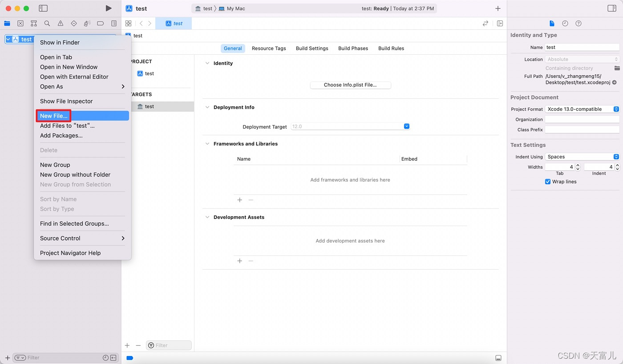
Task: Open the Breakpoint navigator
Action: click(x=101, y=23)
